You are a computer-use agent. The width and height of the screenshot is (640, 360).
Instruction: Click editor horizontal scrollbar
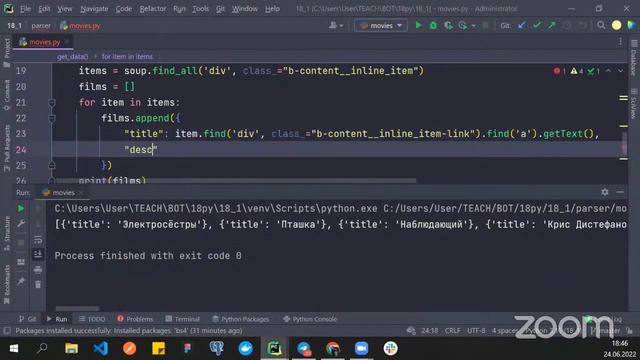(x=237, y=180)
